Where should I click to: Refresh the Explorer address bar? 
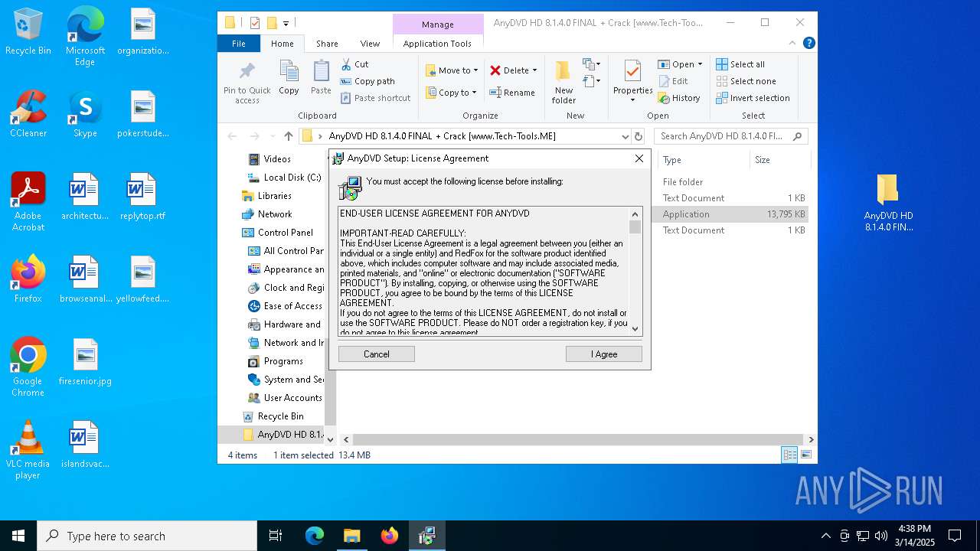[x=639, y=136]
